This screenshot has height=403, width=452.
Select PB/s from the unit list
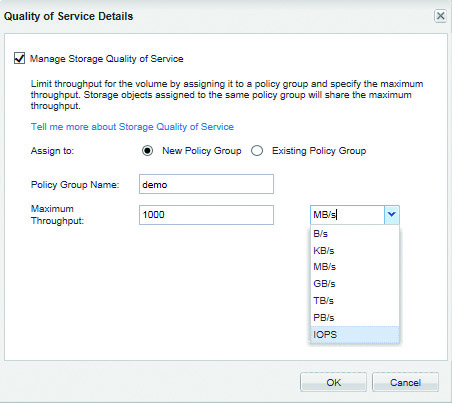click(x=355, y=318)
